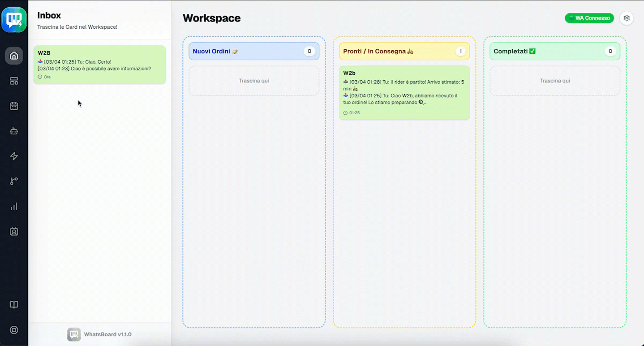Click the WA Connesso status badge
Screen dimensions: 644x346
(589, 18)
